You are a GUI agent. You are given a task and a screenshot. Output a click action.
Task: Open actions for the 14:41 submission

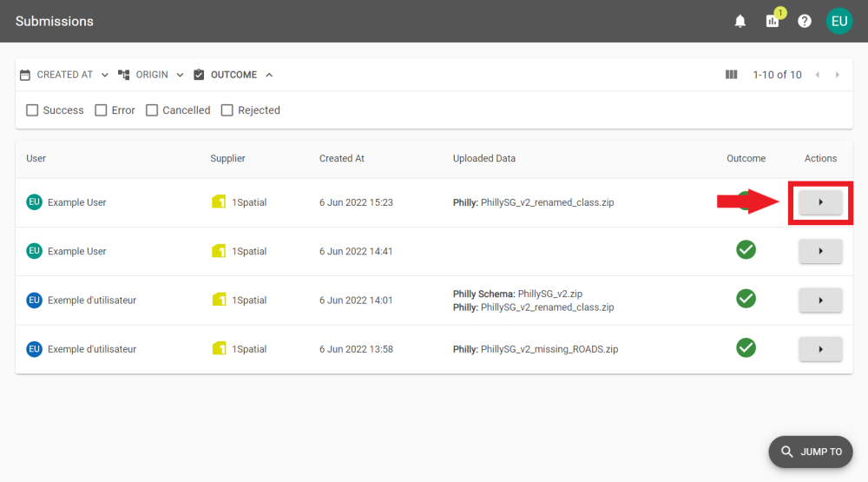click(x=820, y=251)
